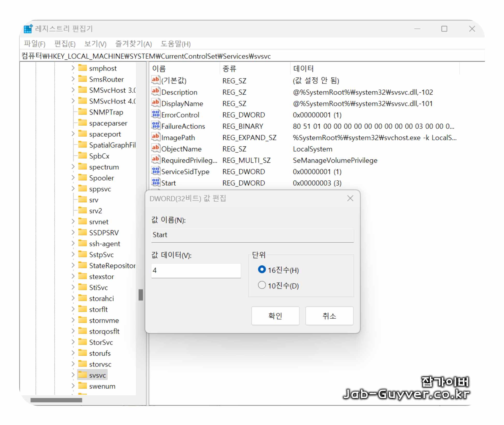The height and width of the screenshot is (425, 504).
Task: Expand the spaceport registry key
Action: [x=73, y=134]
